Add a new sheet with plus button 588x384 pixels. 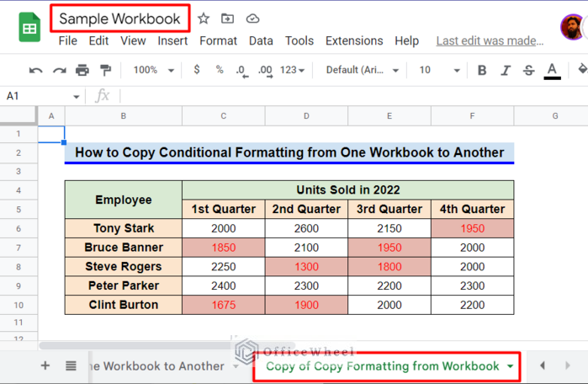pos(45,366)
